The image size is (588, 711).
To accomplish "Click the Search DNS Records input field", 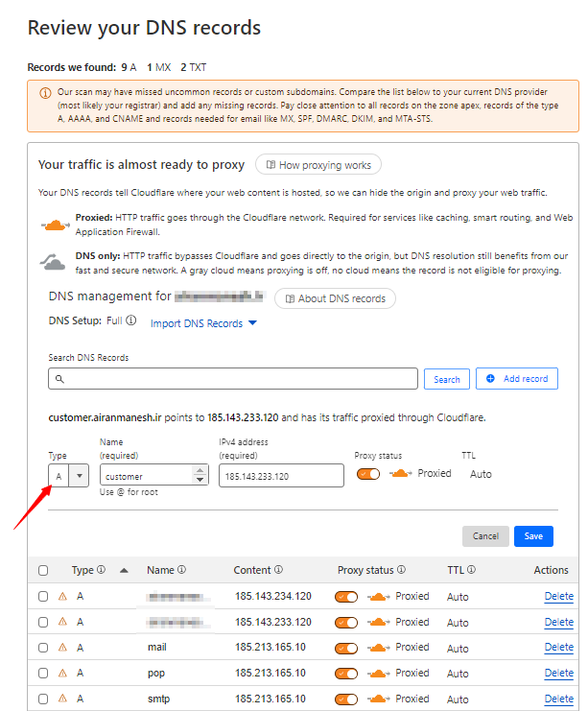I will coord(233,379).
